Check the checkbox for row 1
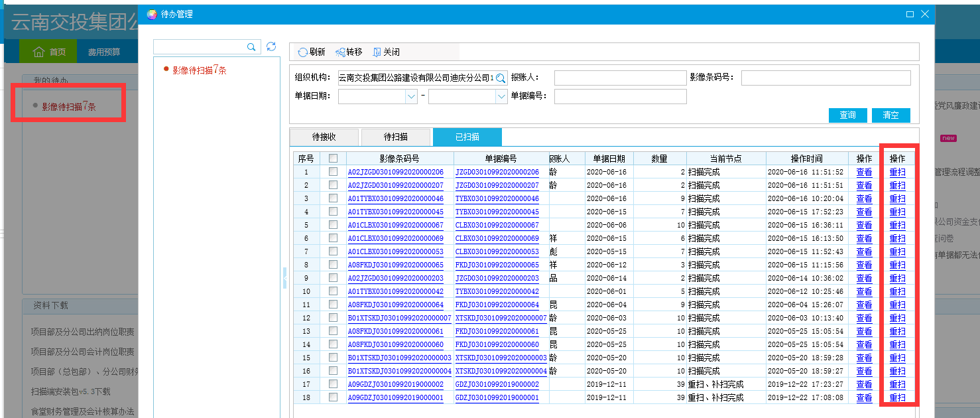Viewport: 980px width, 418px height. 333,172
